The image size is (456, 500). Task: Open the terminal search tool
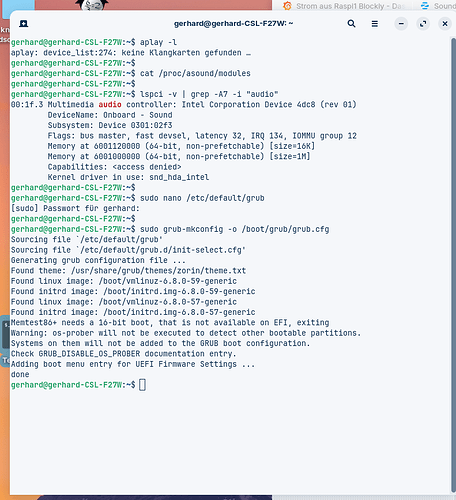pyautogui.click(x=351, y=24)
